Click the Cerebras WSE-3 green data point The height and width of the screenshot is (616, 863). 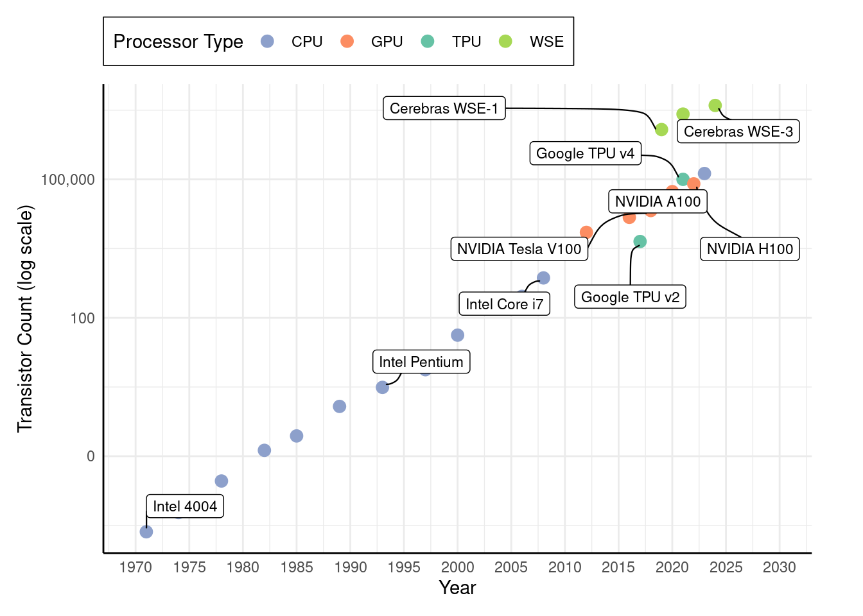tap(715, 106)
